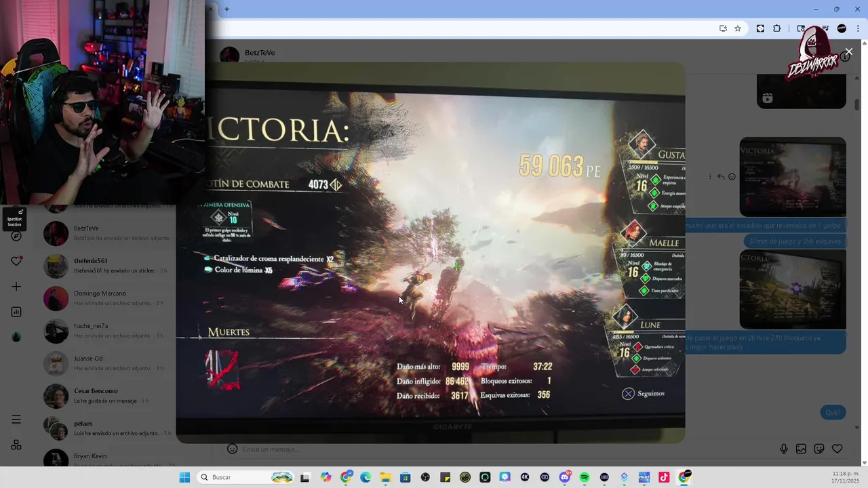Image resolution: width=868 pixels, height=488 pixels.
Task: Click the emoji icon in message box
Action: pos(232,449)
